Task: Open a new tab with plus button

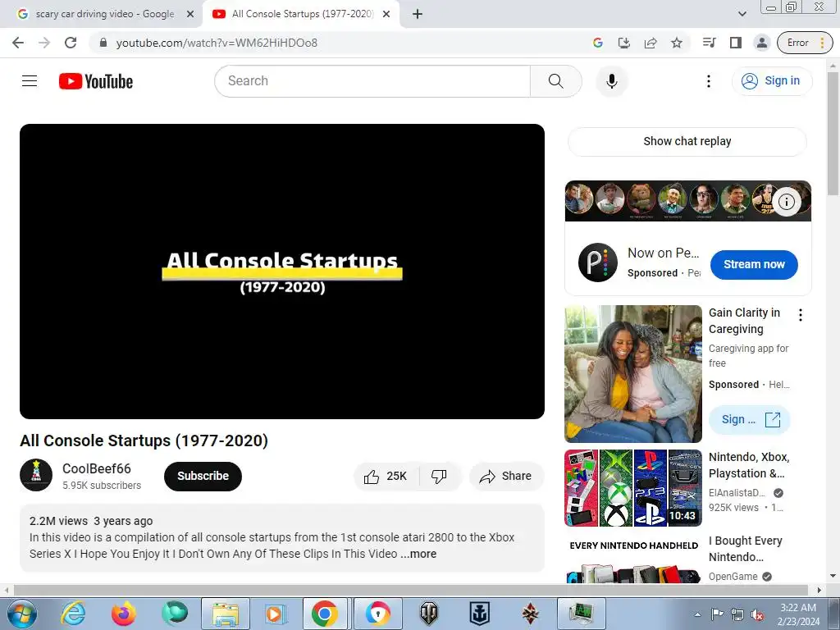Action: pyautogui.click(x=418, y=15)
